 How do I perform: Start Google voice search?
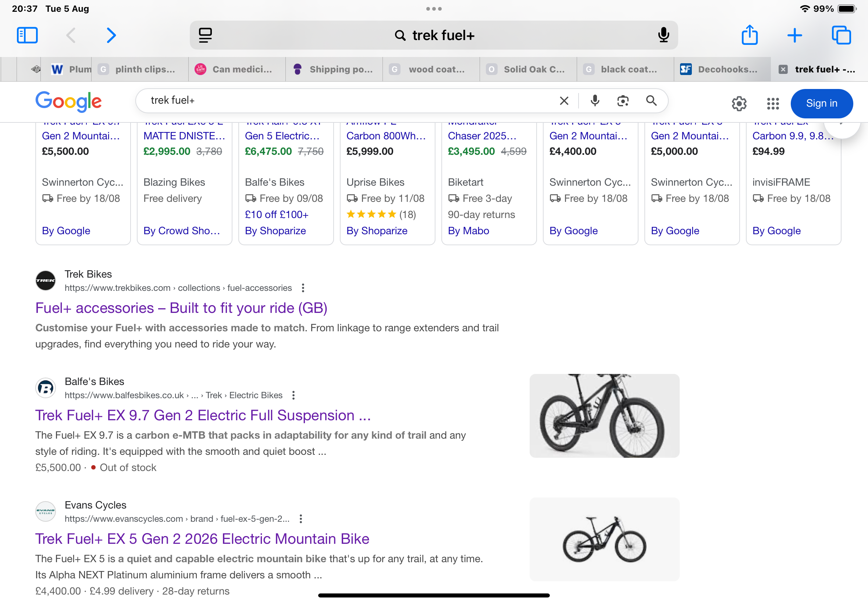(595, 100)
